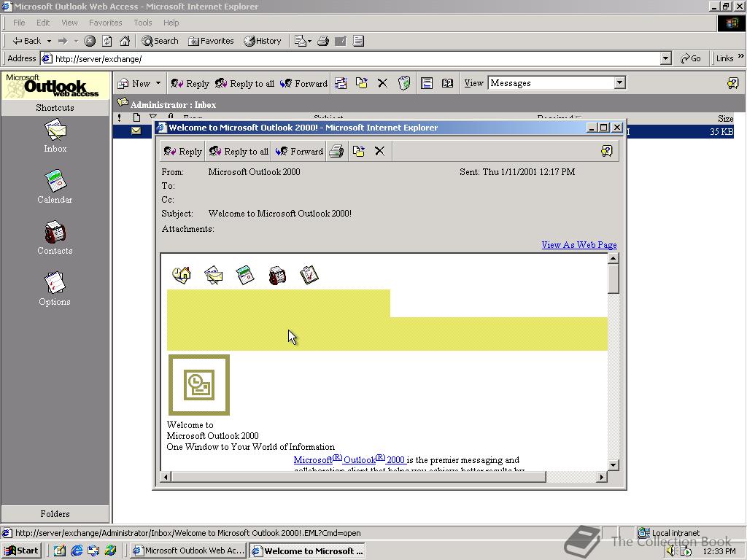Click the Go button
Image resolution: width=747 pixels, height=560 pixels.
691,58
